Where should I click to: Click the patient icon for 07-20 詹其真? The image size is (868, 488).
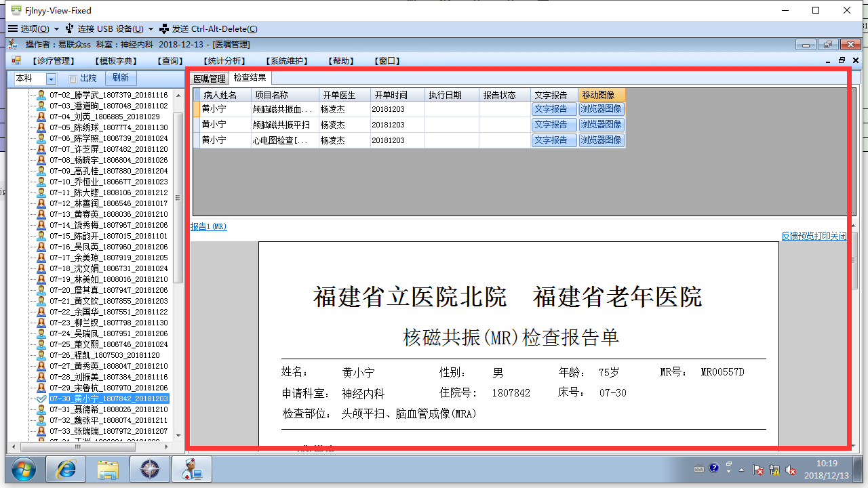click(41, 290)
